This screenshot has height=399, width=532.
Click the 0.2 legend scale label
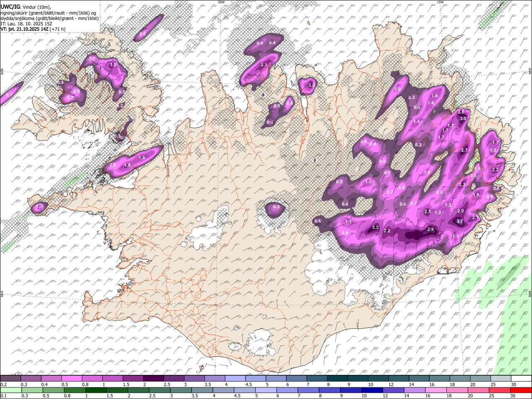pyautogui.click(x=3, y=384)
